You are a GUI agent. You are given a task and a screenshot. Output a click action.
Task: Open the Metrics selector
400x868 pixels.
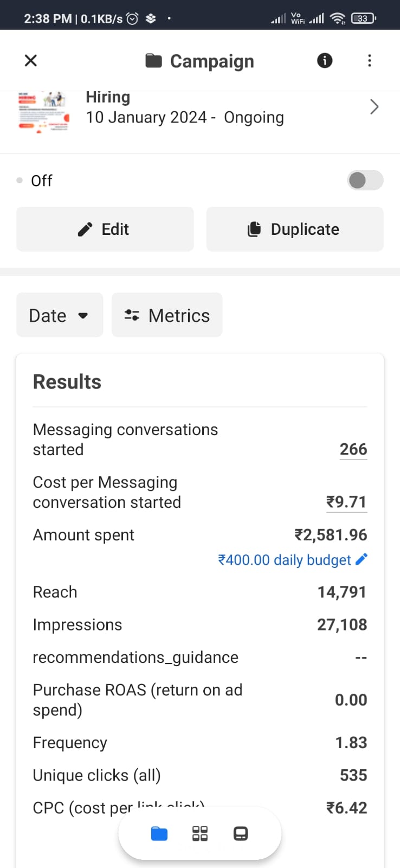pos(167,315)
